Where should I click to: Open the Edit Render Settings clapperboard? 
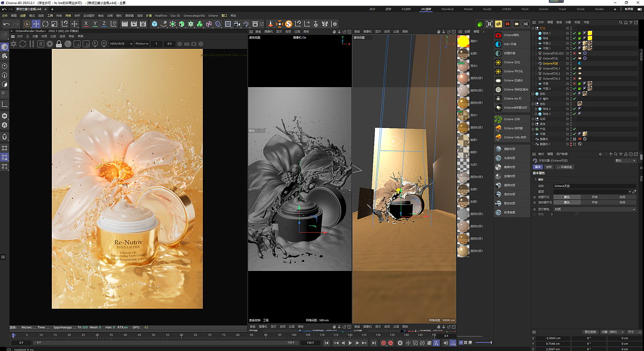(142, 24)
